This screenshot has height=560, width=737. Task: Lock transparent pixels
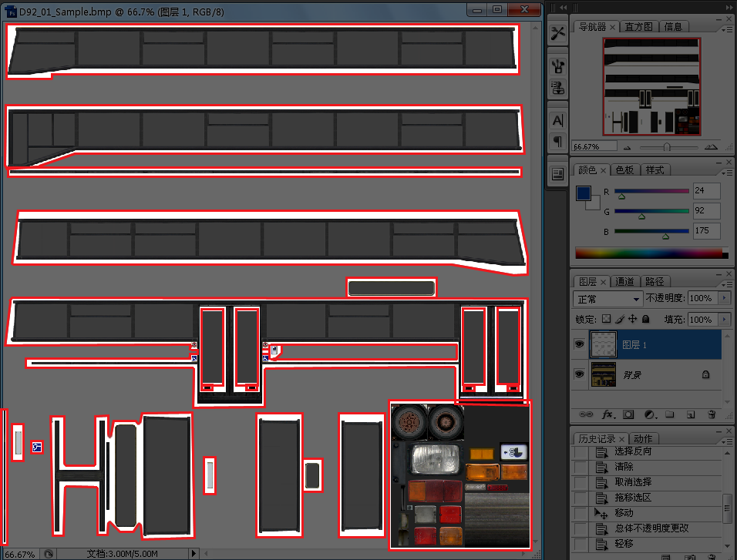click(607, 319)
